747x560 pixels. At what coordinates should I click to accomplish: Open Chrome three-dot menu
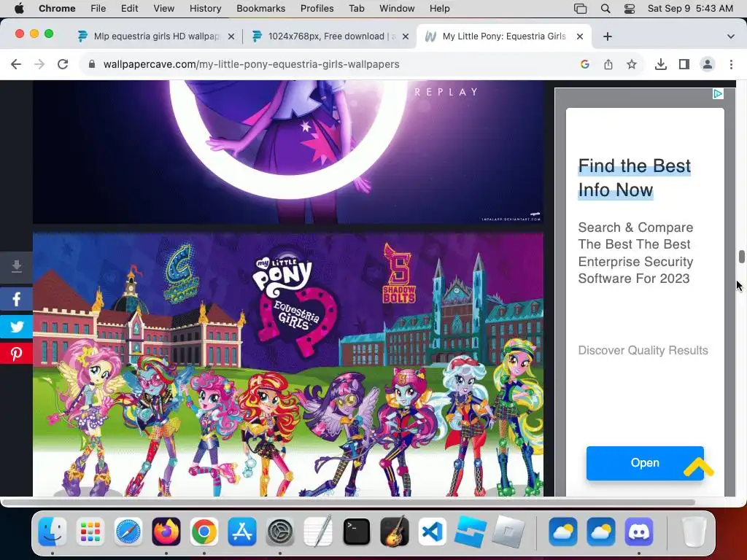pyautogui.click(x=731, y=64)
